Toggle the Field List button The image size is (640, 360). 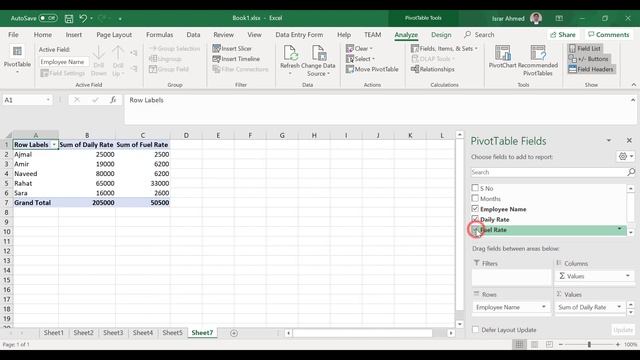point(584,48)
